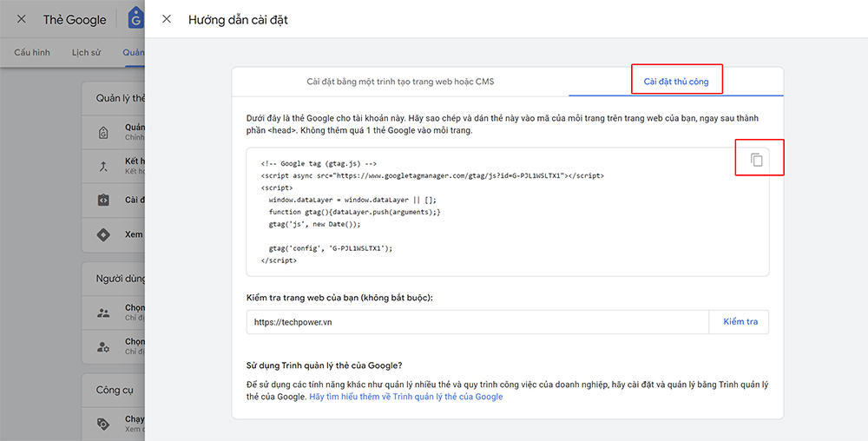Image resolution: width=868 pixels, height=441 pixels.
Task: Open the Google Tag Manager learn more link
Action: pos(405,397)
